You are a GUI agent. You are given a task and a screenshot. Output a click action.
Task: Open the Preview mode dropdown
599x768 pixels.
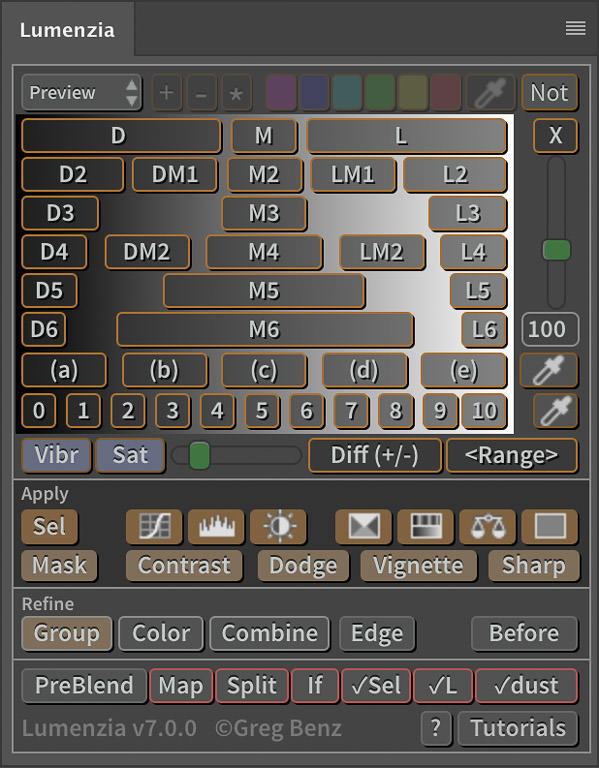click(81, 92)
